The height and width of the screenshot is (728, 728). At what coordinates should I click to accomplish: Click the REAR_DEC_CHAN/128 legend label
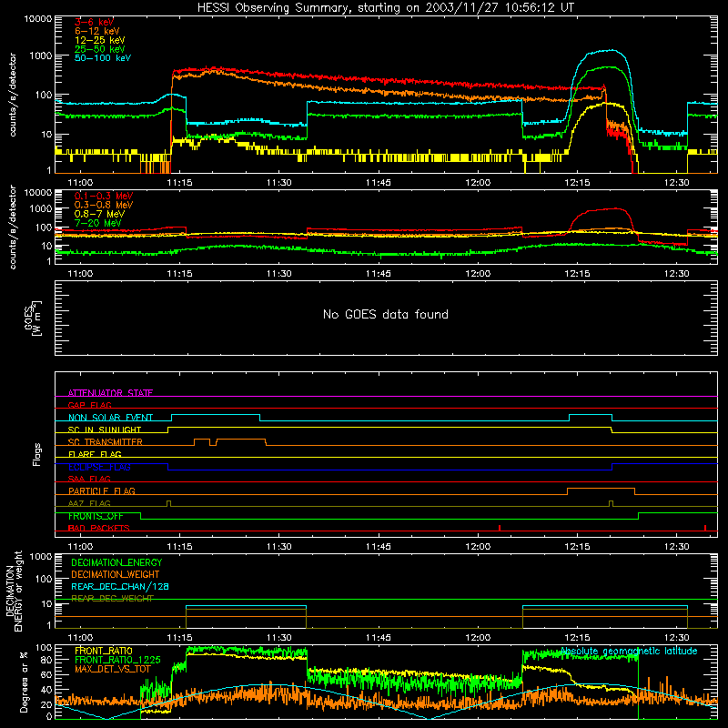120,586
